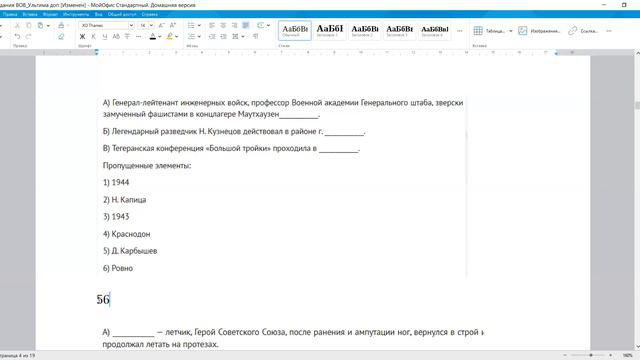Click the line spacing icon

point(235,36)
